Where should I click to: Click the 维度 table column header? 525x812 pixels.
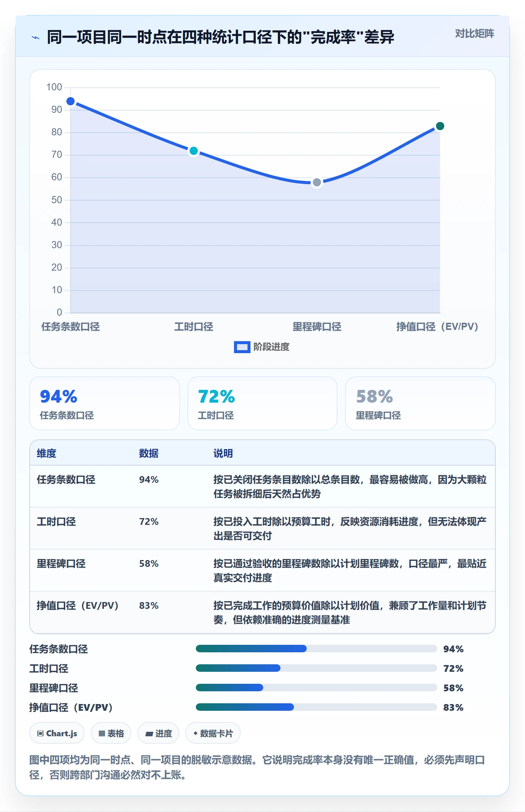point(46,453)
